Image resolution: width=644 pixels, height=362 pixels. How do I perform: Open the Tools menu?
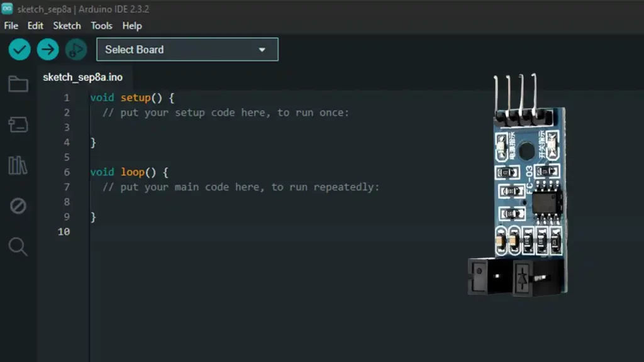pos(101,26)
